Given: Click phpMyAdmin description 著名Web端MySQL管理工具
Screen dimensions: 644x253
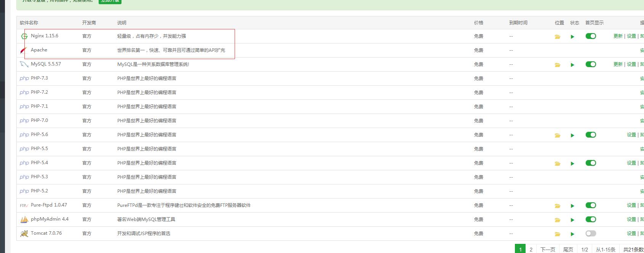Looking at the screenshot, I should pyautogui.click(x=146, y=219).
